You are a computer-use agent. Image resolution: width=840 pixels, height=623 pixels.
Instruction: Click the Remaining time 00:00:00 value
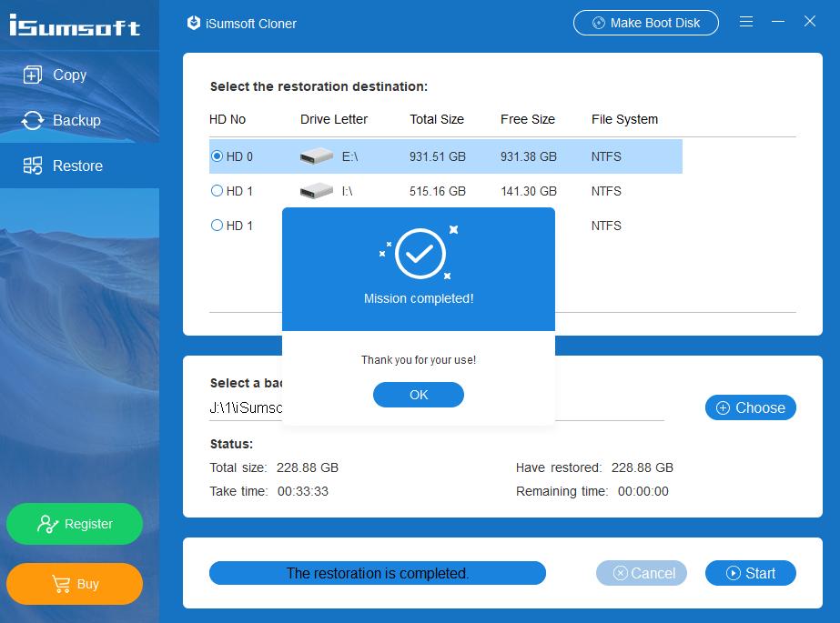point(643,491)
